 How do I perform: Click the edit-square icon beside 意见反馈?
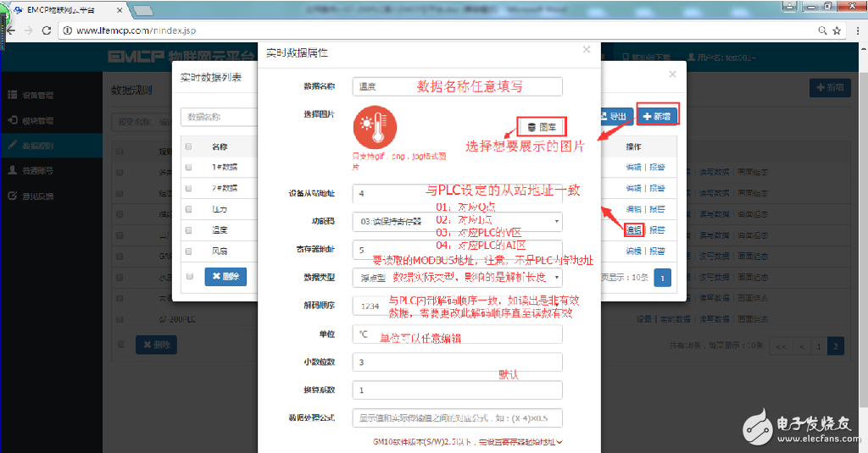pyautogui.click(x=12, y=196)
